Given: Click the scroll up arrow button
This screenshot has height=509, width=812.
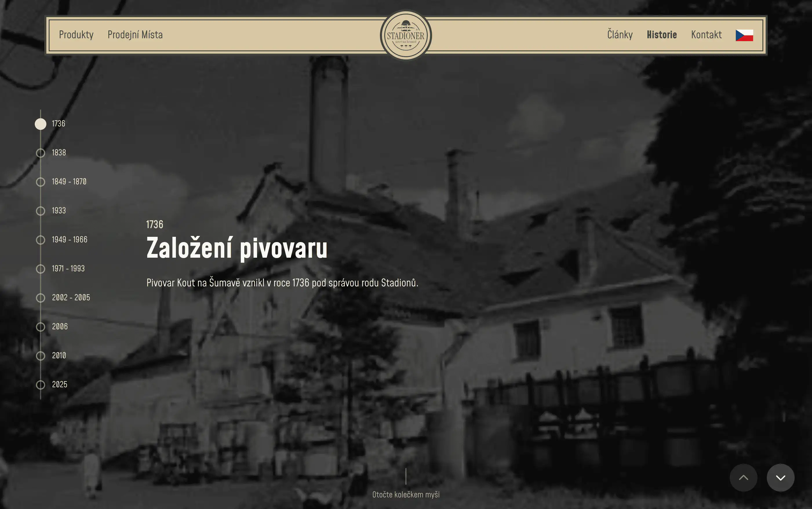Looking at the screenshot, I should point(743,477).
